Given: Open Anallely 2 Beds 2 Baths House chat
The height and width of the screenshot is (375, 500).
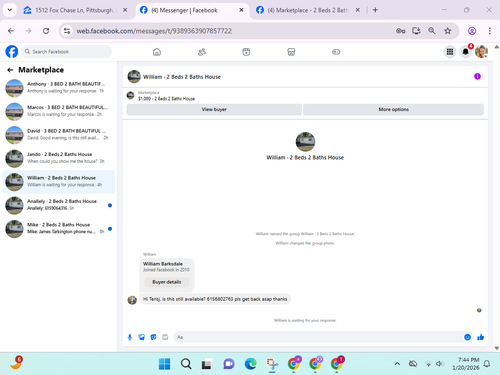Looking at the screenshot, I should [59, 205].
